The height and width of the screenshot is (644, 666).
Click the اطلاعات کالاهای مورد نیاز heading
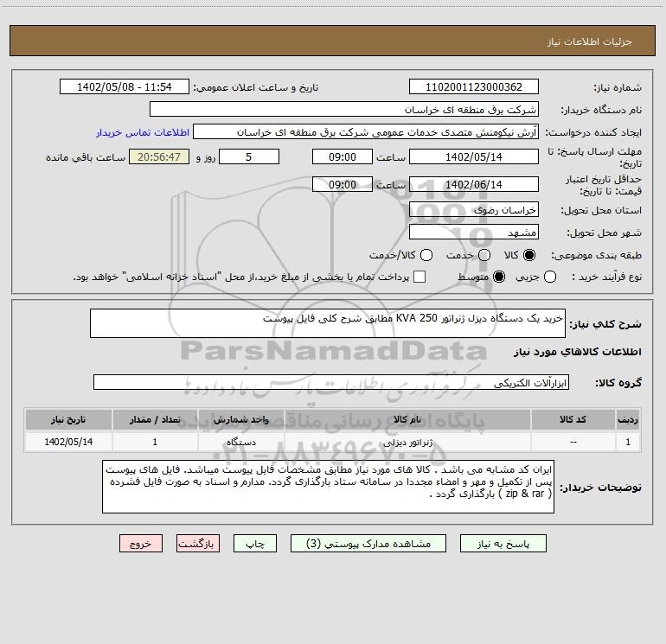pos(578,352)
